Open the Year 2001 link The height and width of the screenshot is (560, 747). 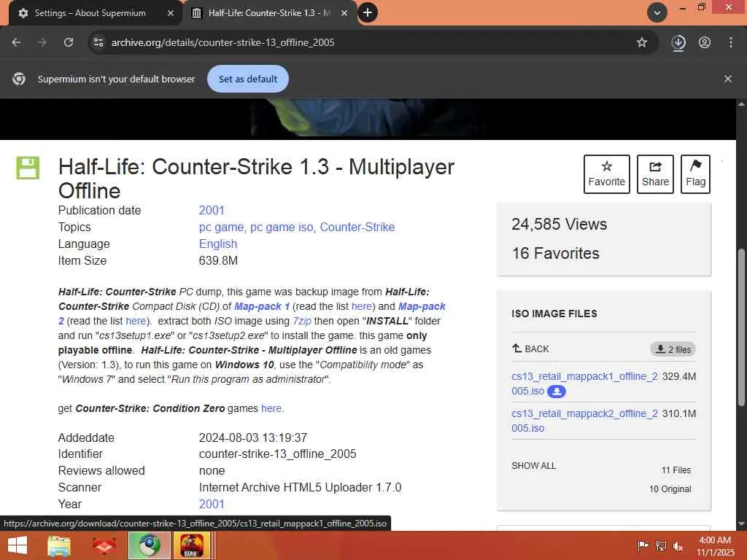[212, 505]
